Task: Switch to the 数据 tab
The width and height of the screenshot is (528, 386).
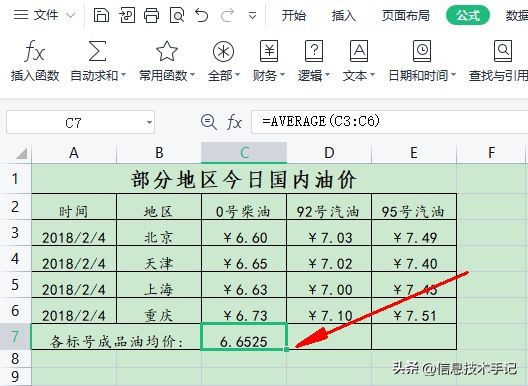Action: (x=517, y=15)
